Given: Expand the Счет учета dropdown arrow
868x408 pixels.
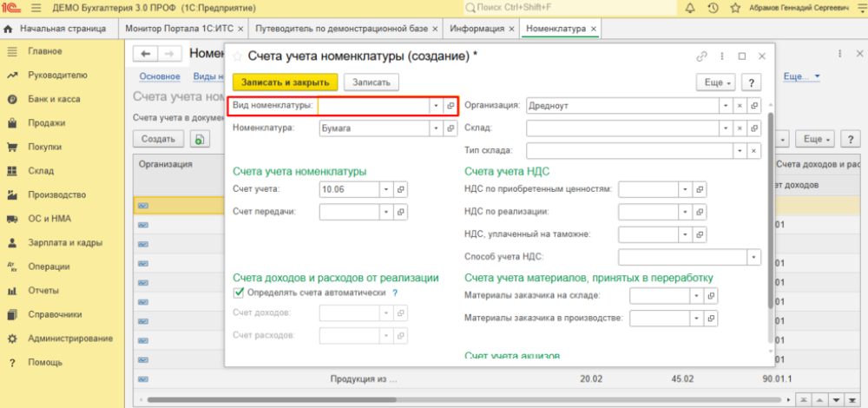Looking at the screenshot, I should point(386,189).
